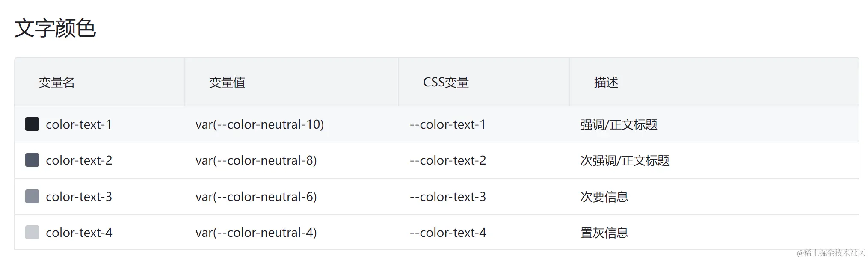868x260 pixels.
Task: Click var(--color-neutral-8) value cell
Action: 256,160
